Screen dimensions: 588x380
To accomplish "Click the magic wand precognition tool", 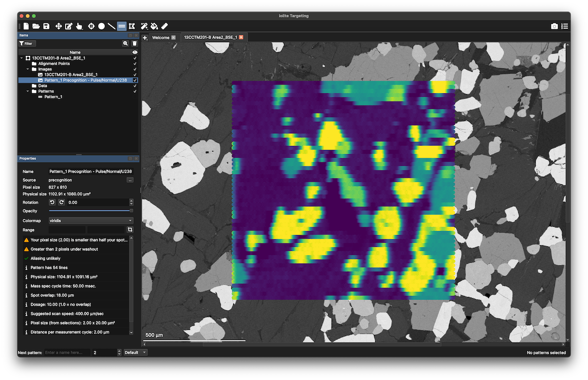I will coord(144,26).
